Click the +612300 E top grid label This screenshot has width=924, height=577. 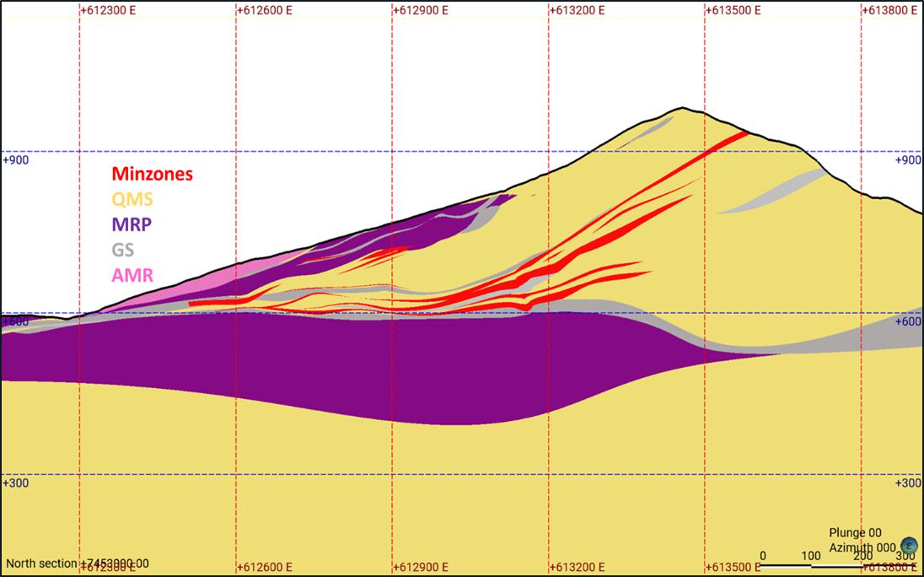click(x=108, y=10)
